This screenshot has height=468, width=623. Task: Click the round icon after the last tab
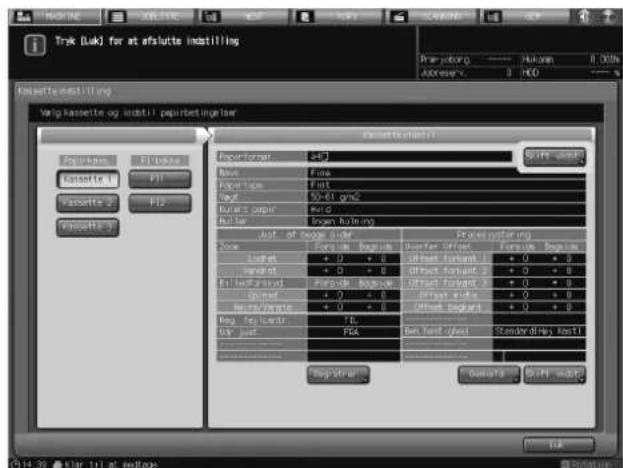[x=583, y=17]
